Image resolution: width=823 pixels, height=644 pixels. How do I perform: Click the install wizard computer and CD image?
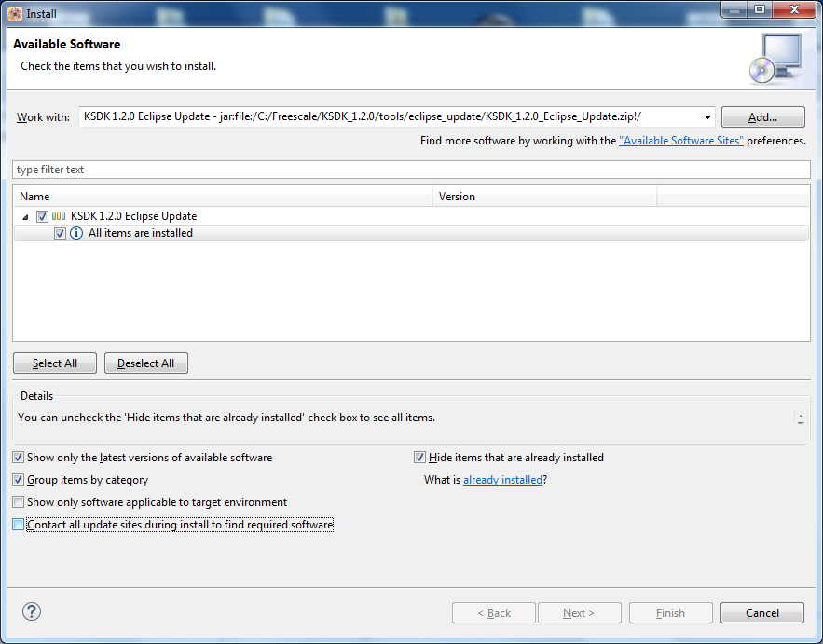(x=776, y=59)
